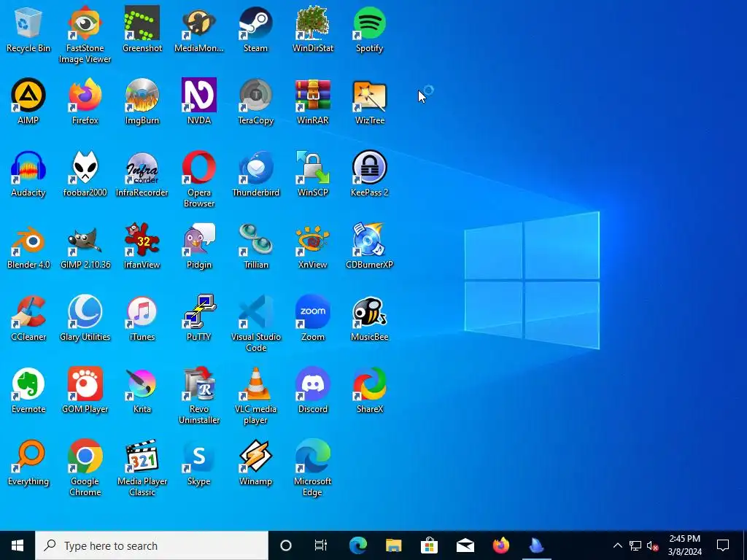747x560 pixels.
Task: Open Cortana from the taskbar
Action: click(x=286, y=545)
